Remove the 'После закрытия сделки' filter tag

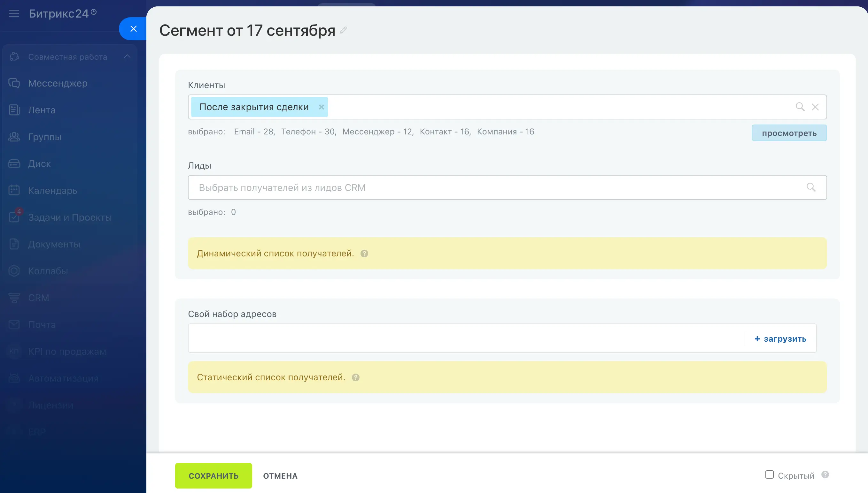coord(321,107)
